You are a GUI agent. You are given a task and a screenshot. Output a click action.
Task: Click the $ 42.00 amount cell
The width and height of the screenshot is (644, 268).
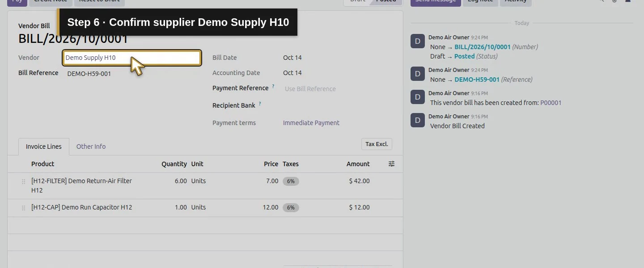pos(360,181)
